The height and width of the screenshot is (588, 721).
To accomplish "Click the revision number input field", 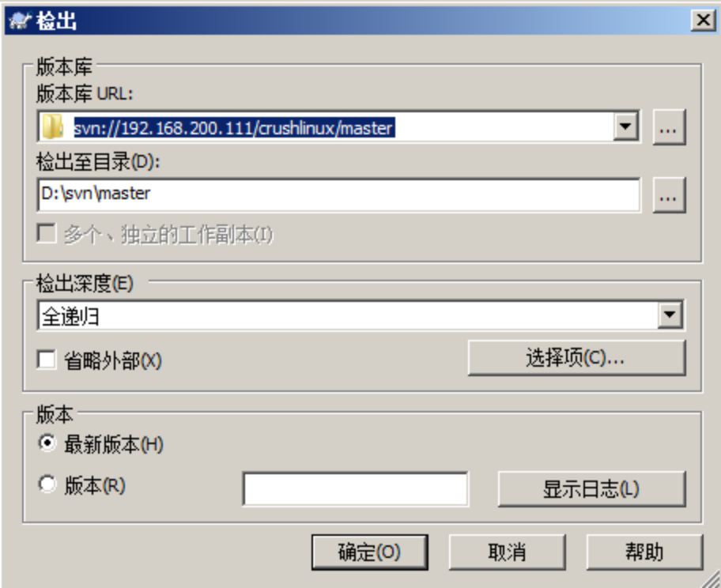I will pos(356,488).
